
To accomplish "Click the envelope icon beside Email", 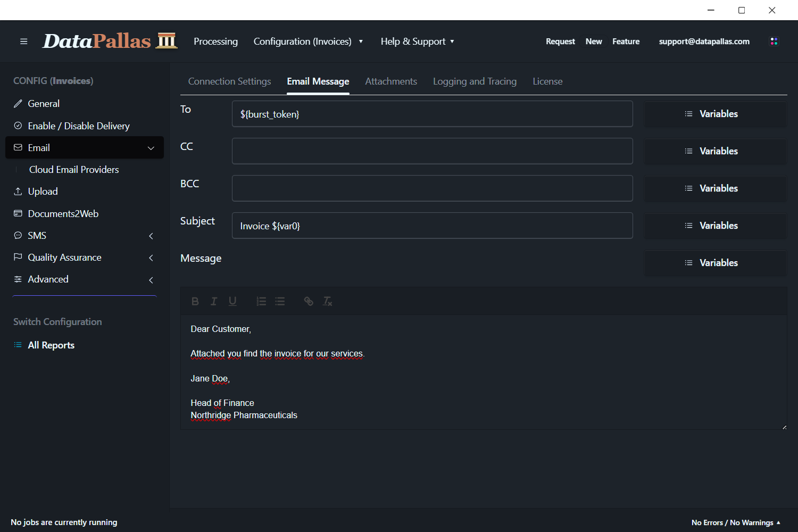I will point(18,147).
